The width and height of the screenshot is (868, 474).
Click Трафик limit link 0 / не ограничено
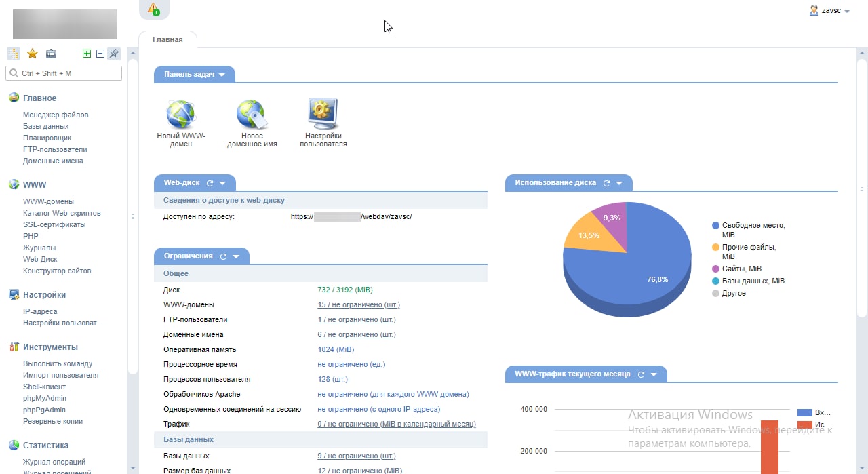[x=397, y=424]
